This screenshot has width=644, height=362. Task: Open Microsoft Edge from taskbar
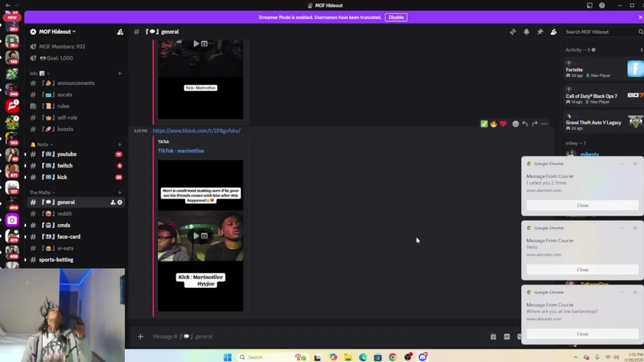point(363,357)
